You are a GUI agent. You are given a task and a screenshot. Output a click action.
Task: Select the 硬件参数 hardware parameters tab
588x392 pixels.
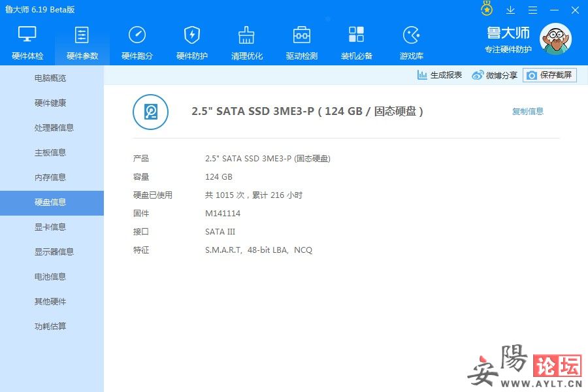[82, 43]
